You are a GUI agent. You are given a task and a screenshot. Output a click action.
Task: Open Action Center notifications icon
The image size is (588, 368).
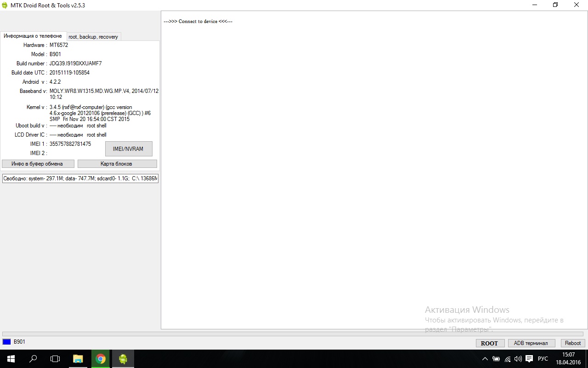[529, 359]
